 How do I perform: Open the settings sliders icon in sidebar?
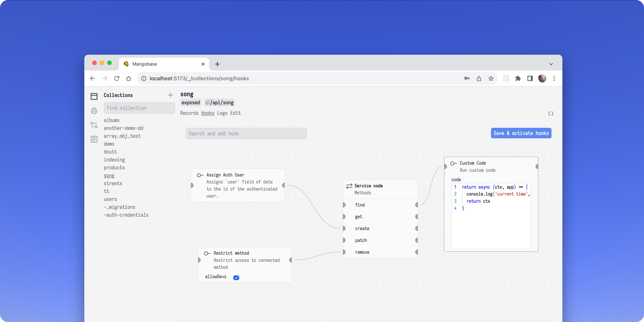tap(94, 125)
